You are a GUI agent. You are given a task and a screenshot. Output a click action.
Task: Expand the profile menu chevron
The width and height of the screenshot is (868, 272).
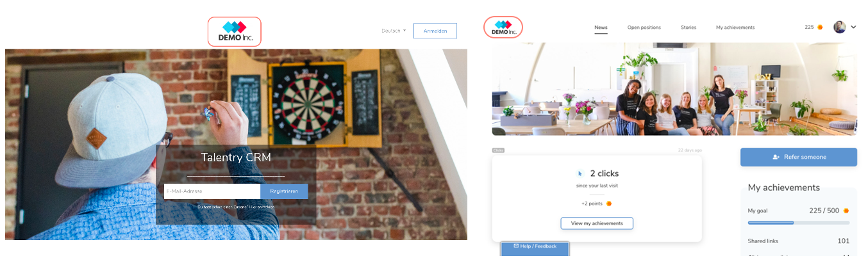point(853,27)
